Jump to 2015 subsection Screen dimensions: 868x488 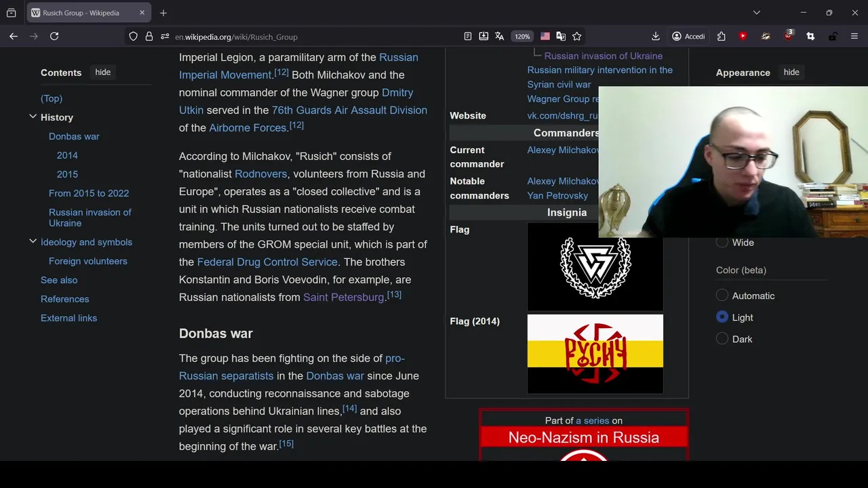(67, 174)
